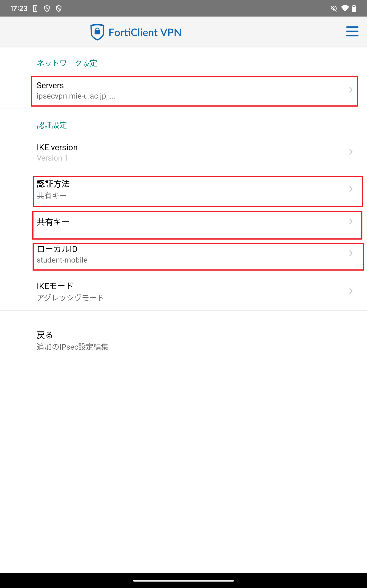Screen dimensions: 367x588
Task: Expand the 共有キー row chevron
Action: point(350,221)
